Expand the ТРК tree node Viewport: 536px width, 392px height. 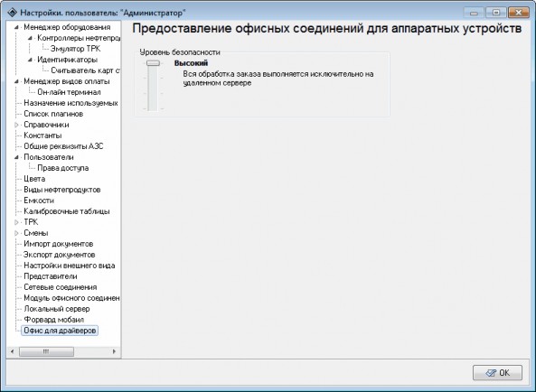pos(16,222)
